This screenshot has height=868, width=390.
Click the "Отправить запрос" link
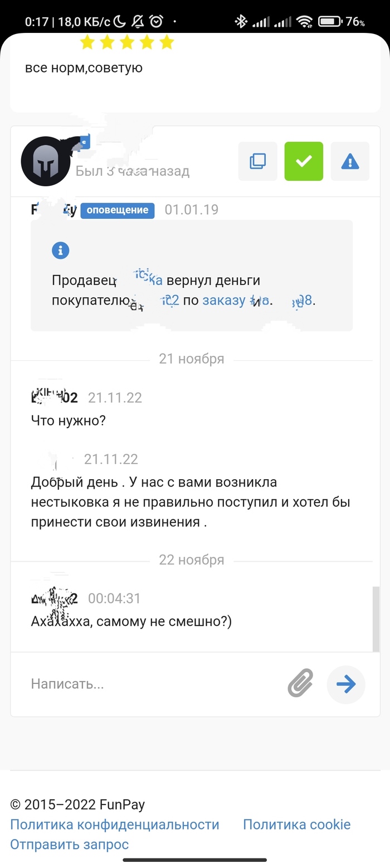coord(70,845)
